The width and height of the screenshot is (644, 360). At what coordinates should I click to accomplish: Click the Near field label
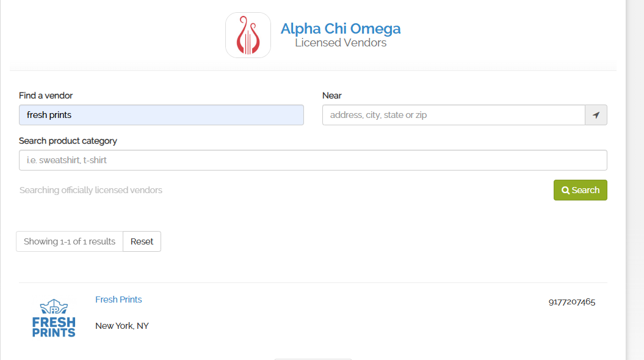331,95
